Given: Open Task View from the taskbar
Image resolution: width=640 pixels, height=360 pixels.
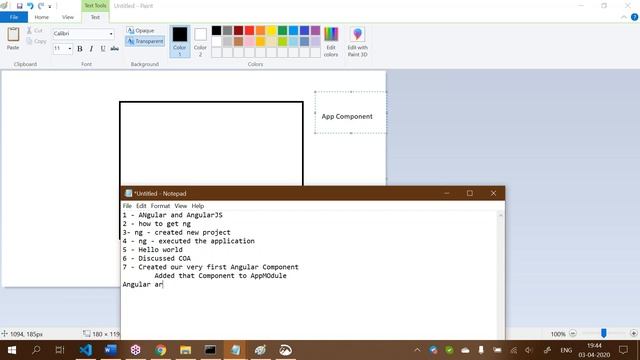Looking at the screenshot, I should [60, 350].
